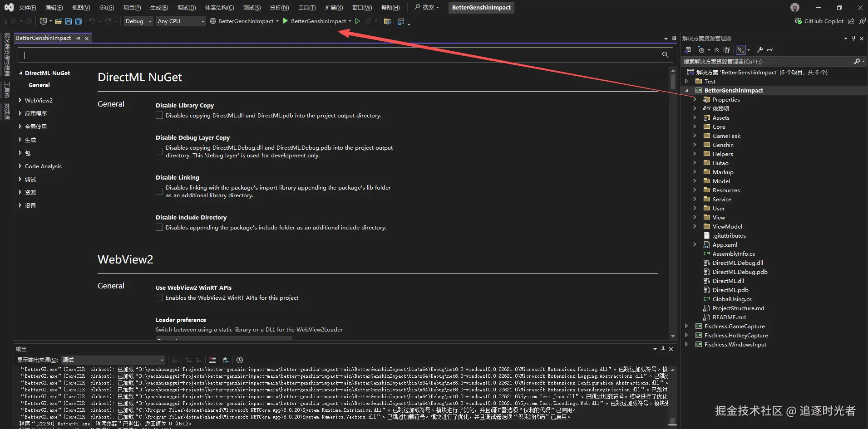
Task: Click the pending changes filter clock icon
Action: click(x=701, y=50)
